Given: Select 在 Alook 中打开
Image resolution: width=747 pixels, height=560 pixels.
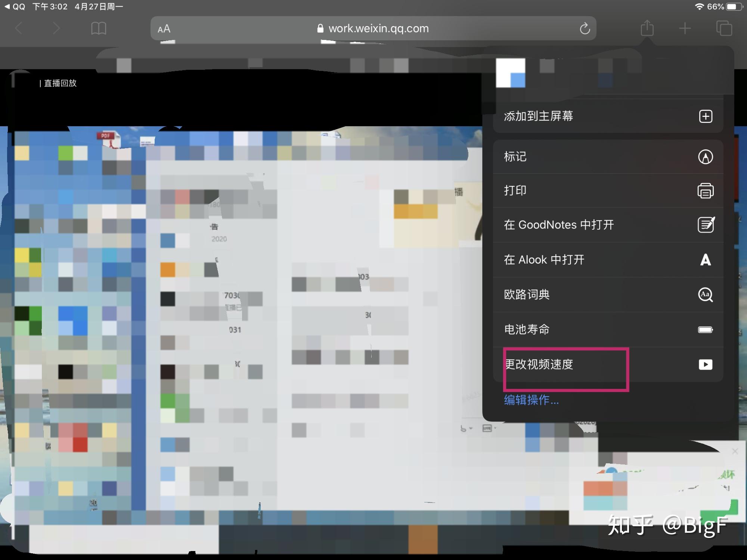Looking at the screenshot, I should point(608,260).
